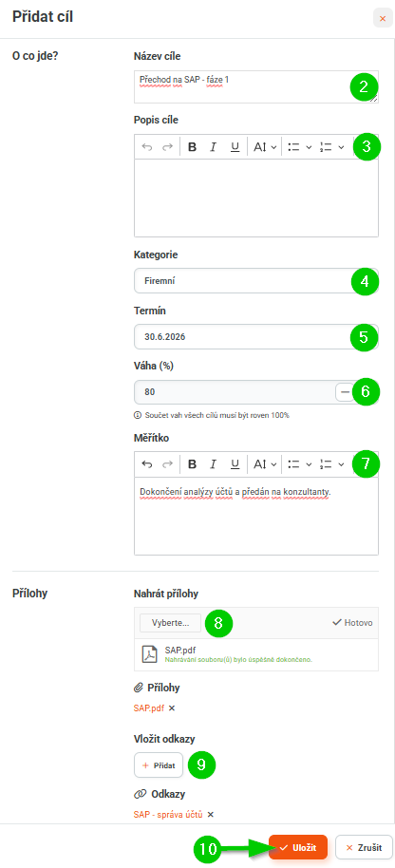Click Zrušit to cancel
Viewport: 395px width, 868px height.
pos(364,847)
